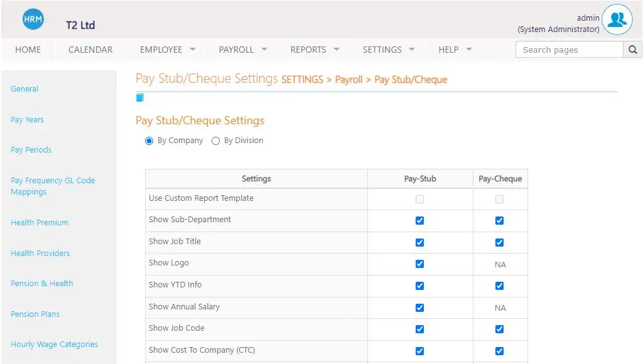Click the Settings column header
The width and height of the screenshot is (643, 364).
pos(256,179)
